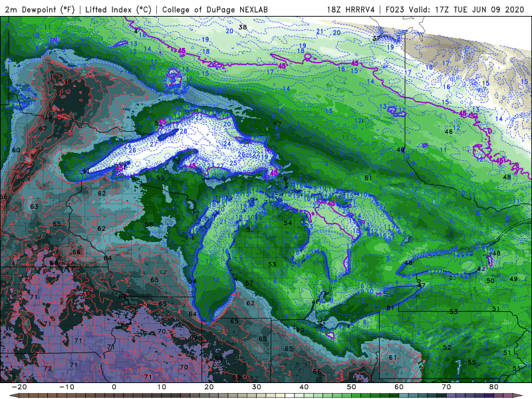The image size is (532, 399).
Task: Select the "College of DuPage NEXLAB" text
Action: 215,10
